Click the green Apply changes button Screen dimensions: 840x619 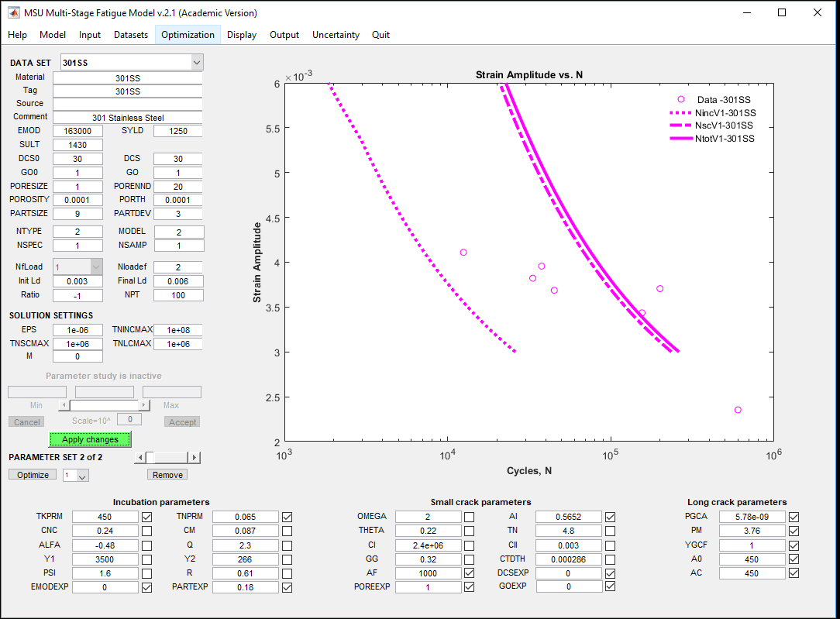(x=90, y=439)
